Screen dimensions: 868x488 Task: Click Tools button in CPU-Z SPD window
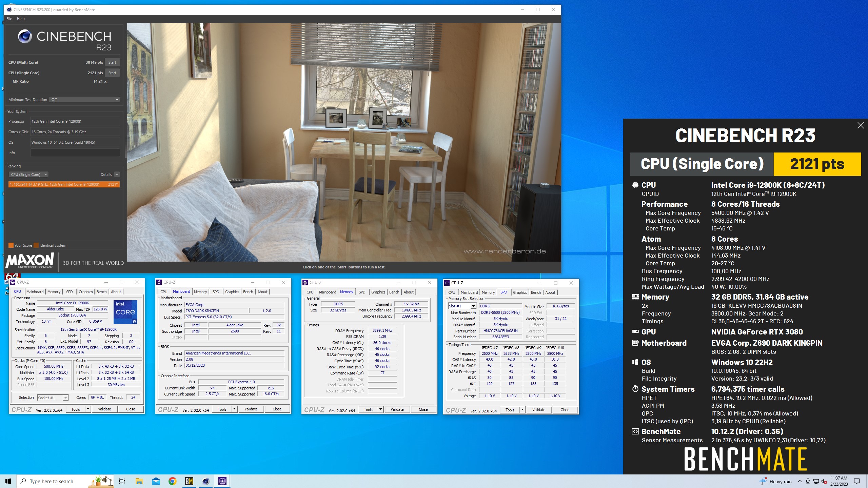point(510,410)
